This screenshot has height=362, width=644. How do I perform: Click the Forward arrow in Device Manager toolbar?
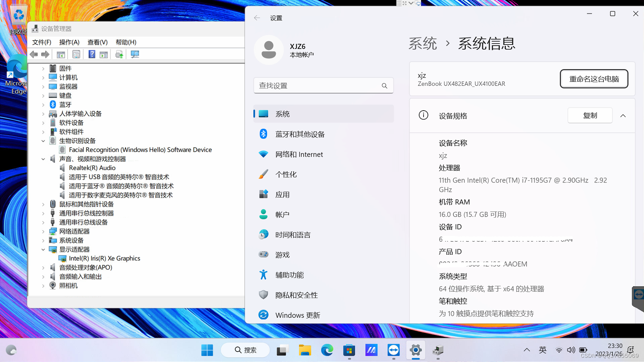45,54
